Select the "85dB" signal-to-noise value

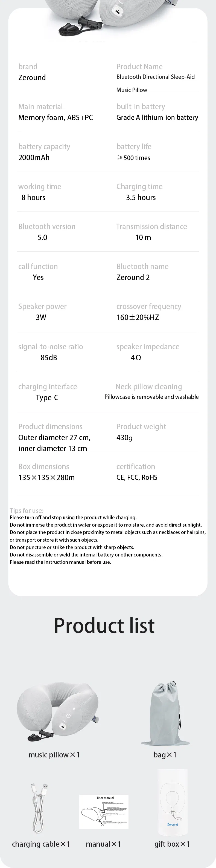pos(49,357)
